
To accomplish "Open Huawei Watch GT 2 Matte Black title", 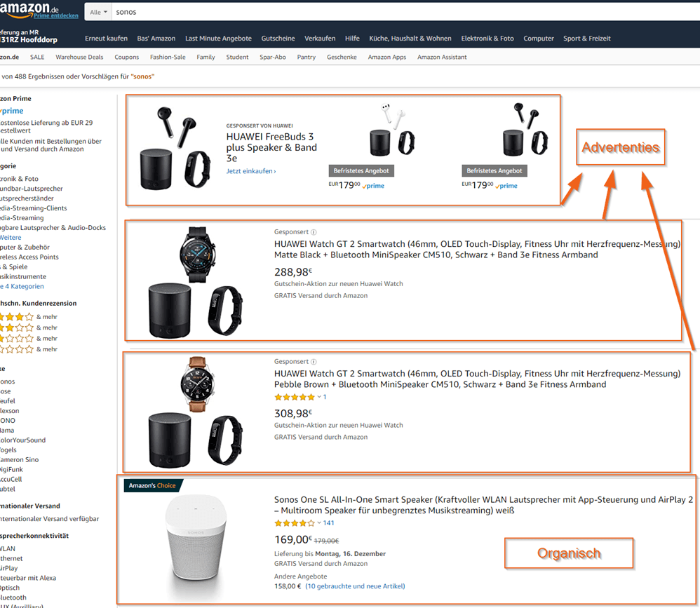I will 477,250.
